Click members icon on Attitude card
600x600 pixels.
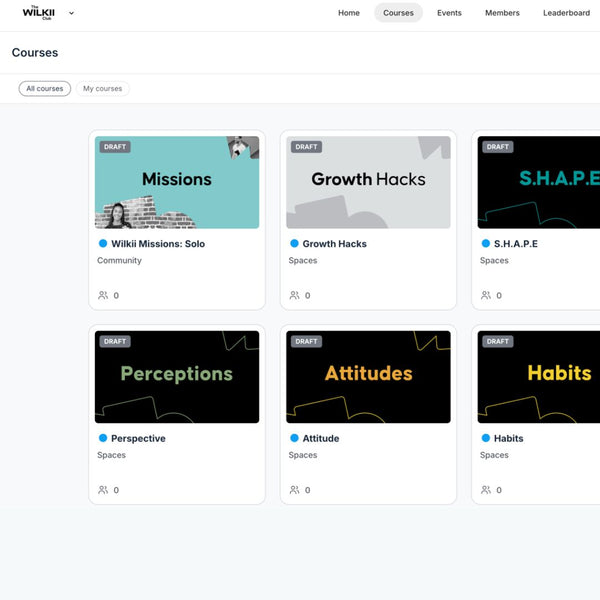[x=294, y=490]
